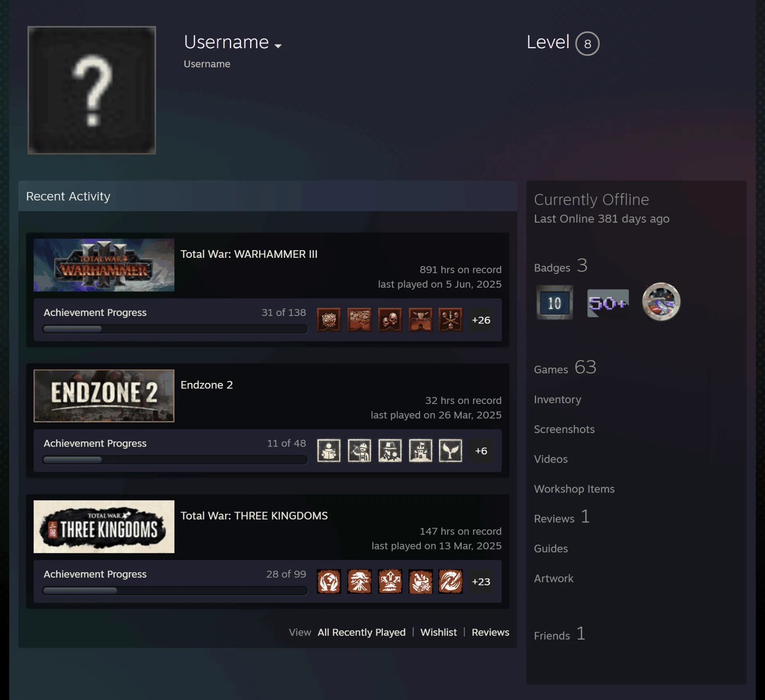Image resolution: width=765 pixels, height=700 pixels.
Task: Open the Username dropdown arrow
Action: (278, 46)
